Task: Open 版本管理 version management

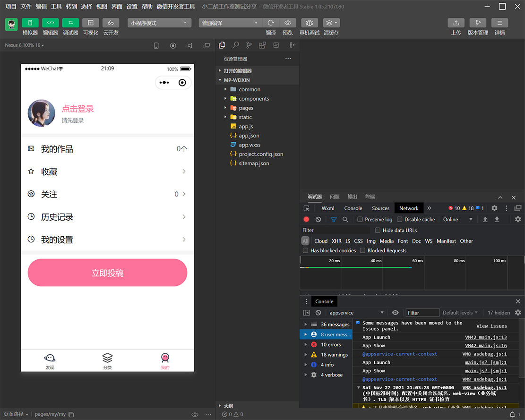Action: point(478,23)
